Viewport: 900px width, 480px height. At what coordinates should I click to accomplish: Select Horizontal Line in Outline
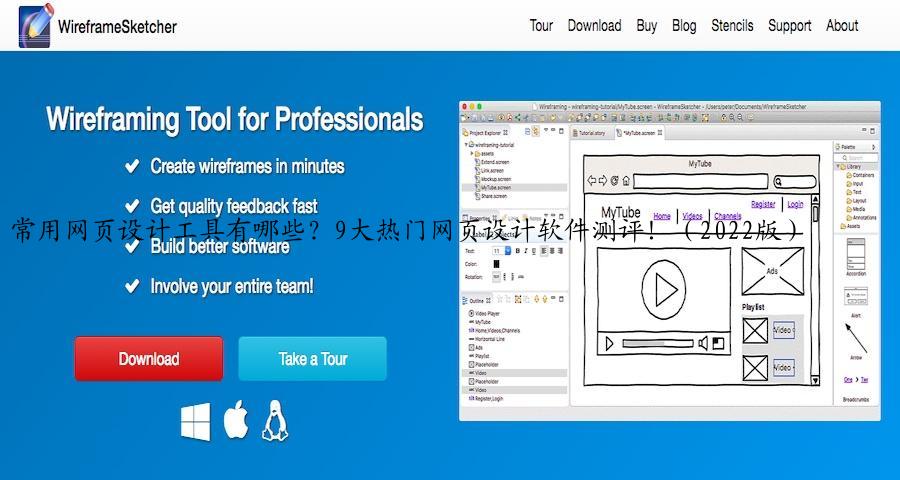487,339
